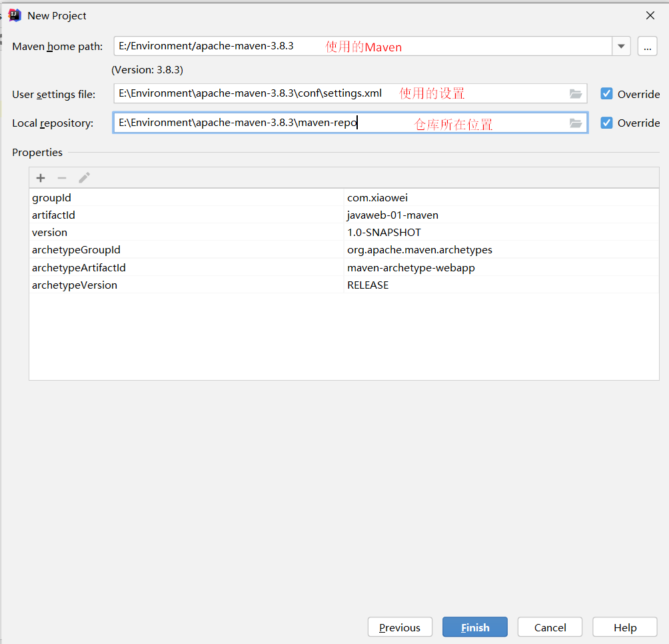Image resolution: width=669 pixels, height=644 pixels.
Task: Click the maven-archetype-webapp value cell
Action: 501,267
